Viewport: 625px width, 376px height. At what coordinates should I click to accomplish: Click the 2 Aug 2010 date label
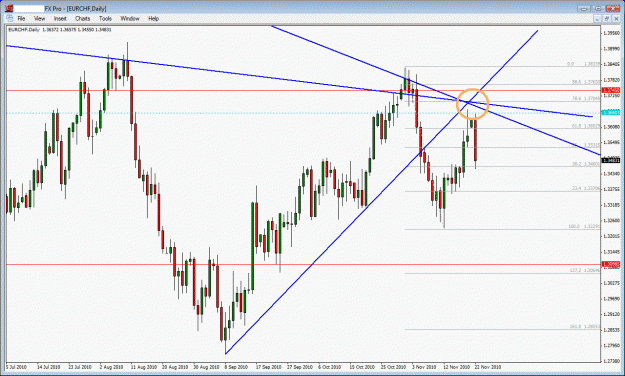[x=112, y=367]
